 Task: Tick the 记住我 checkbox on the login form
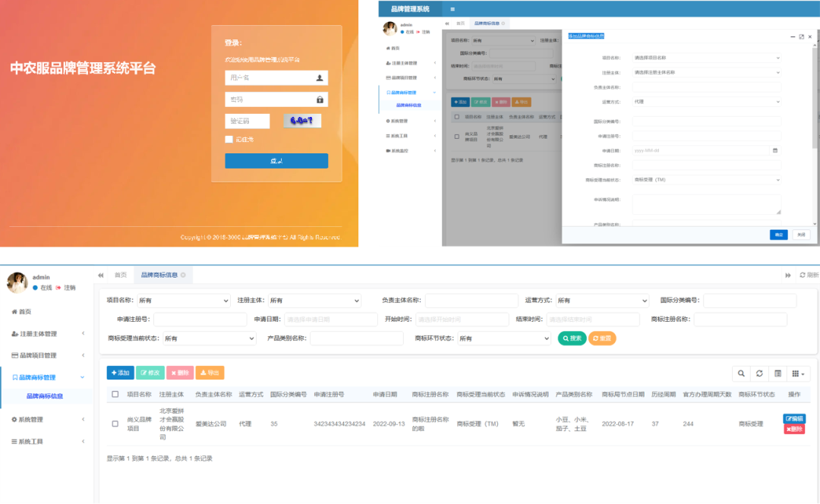tap(229, 139)
